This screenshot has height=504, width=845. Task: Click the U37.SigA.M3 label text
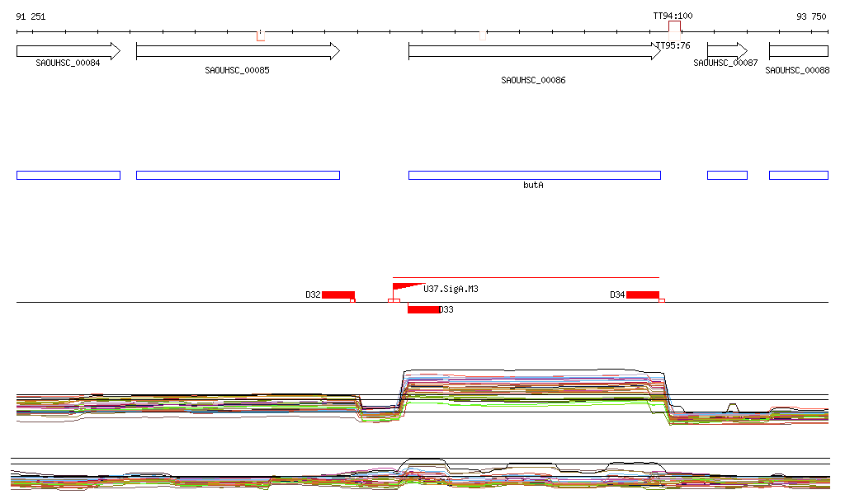click(x=451, y=289)
